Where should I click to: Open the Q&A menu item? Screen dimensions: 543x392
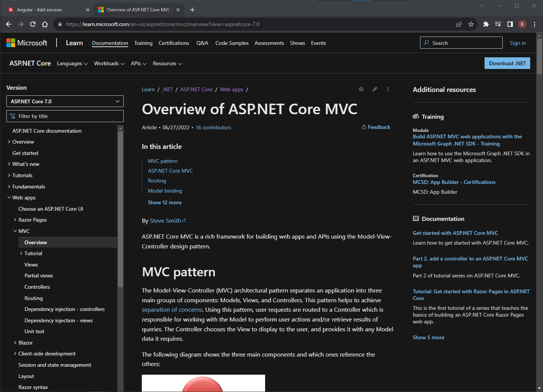tap(202, 43)
